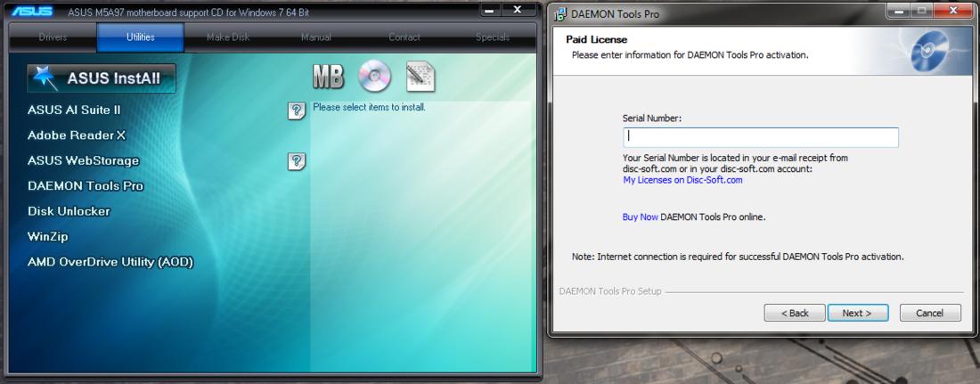Viewport: 980px width, 384px height.
Task: Click the DAEMON Tools Pro title bar icon
Action: click(x=561, y=12)
